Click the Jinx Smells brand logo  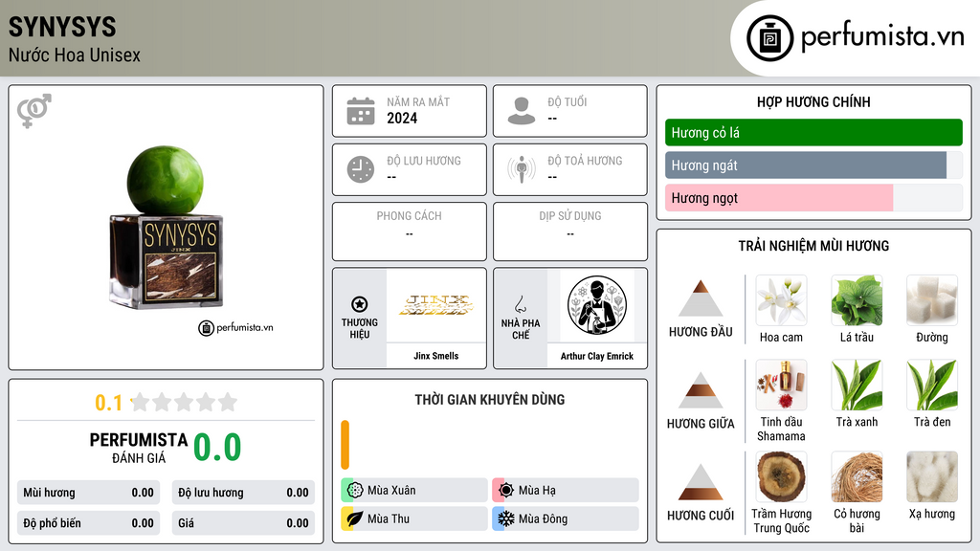436,305
